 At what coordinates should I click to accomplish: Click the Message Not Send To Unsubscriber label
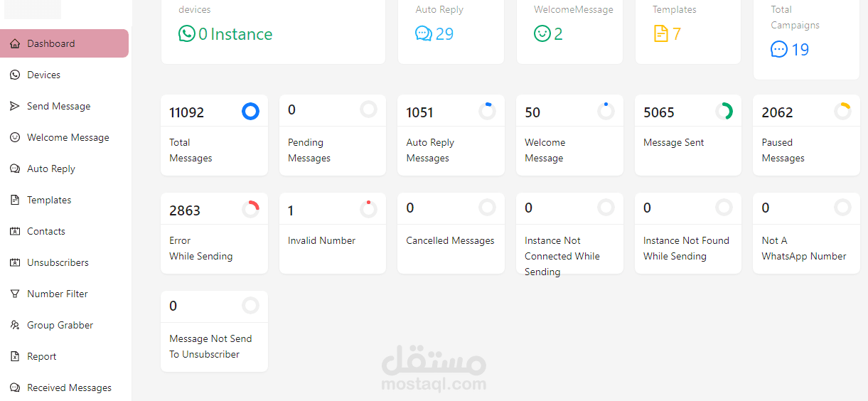[x=210, y=346]
